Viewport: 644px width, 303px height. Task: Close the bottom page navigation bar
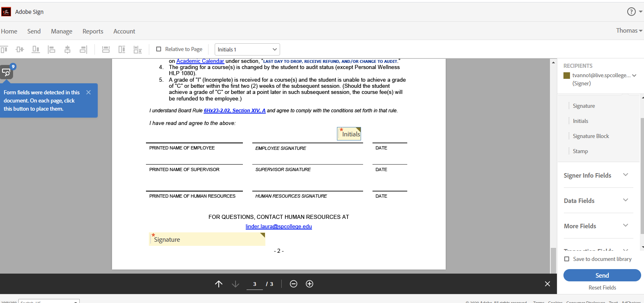tap(548, 284)
